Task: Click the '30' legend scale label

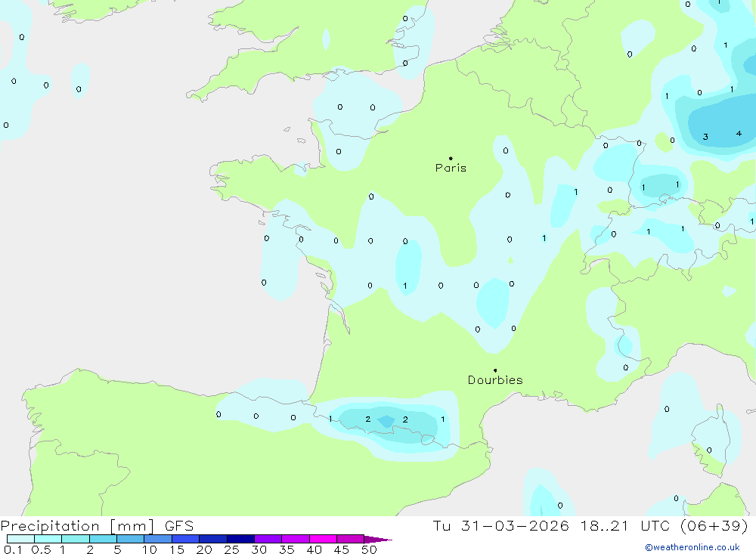Action: click(x=259, y=549)
